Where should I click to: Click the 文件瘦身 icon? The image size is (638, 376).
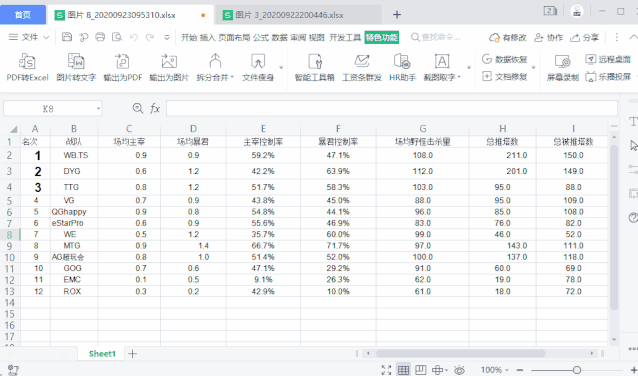(x=258, y=62)
